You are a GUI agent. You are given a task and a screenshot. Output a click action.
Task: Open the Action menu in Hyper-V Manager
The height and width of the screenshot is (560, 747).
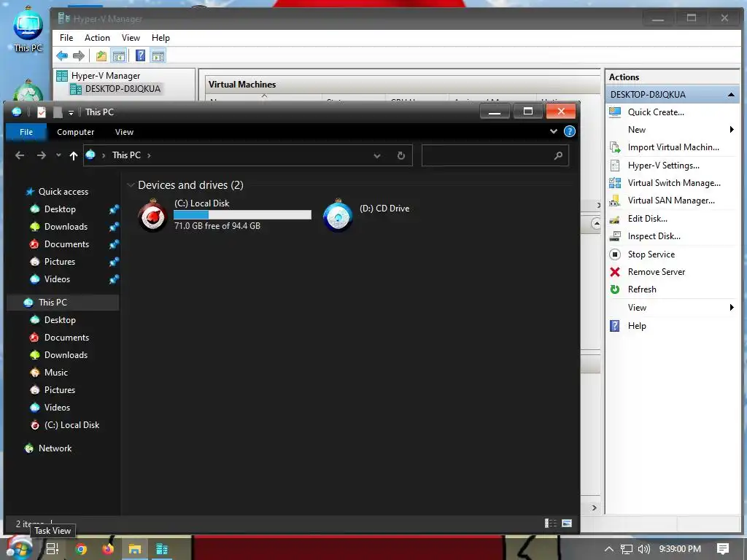point(97,38)
